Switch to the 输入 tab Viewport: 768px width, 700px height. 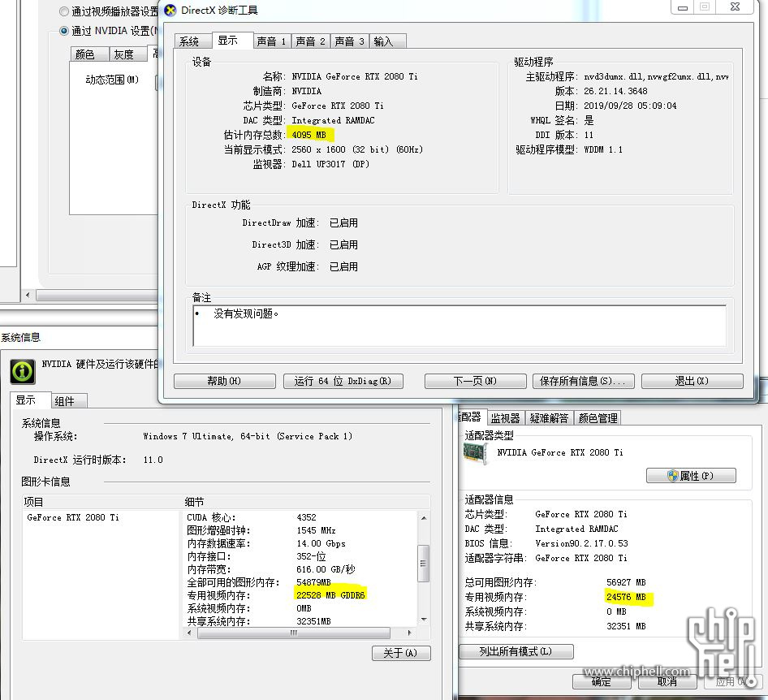(x=388, y=41)
